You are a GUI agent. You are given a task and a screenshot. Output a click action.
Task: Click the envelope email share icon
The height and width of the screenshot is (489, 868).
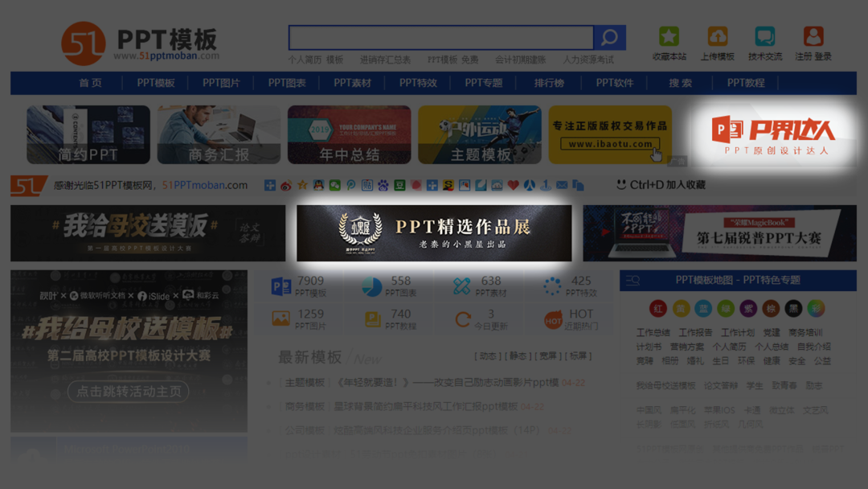pyautogui.click(x=562, y=185)
